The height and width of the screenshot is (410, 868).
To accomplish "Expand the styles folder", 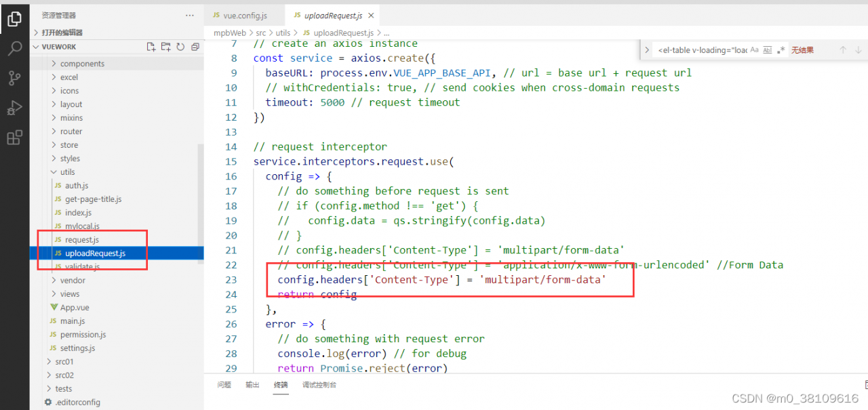I will click(x=55, y=159).
